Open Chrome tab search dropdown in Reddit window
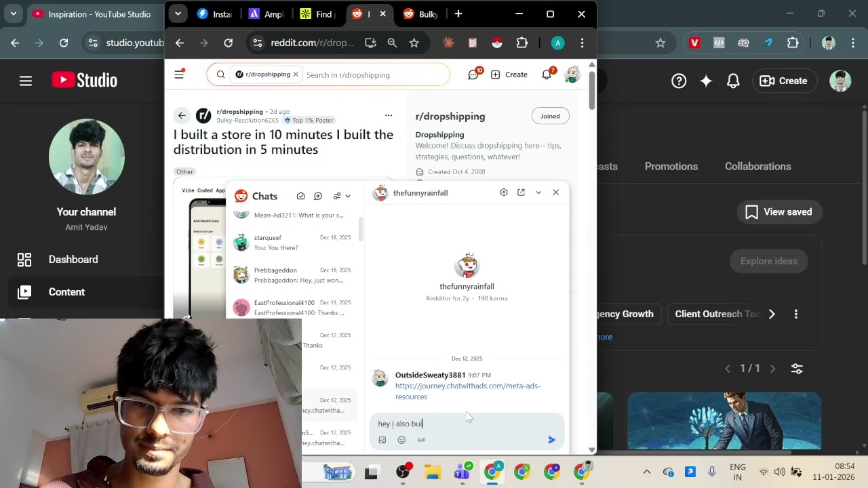 178,14
